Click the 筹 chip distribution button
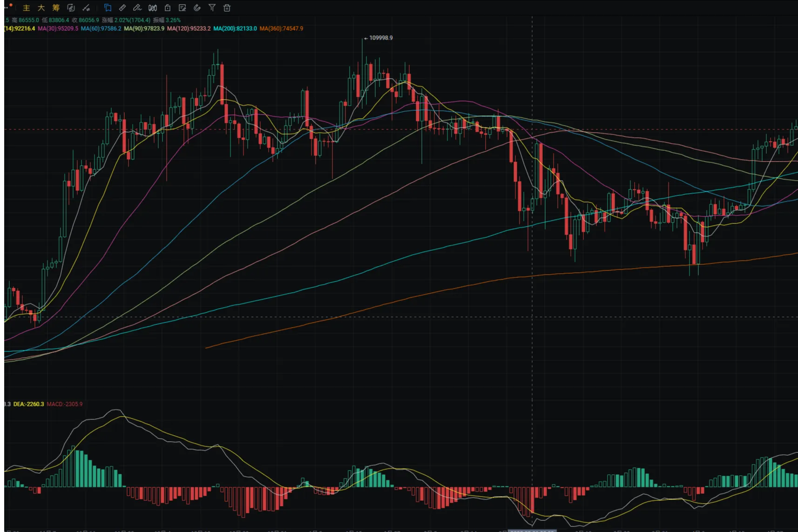The height and width of the screenshot is (532, 798). coord(56,8)
